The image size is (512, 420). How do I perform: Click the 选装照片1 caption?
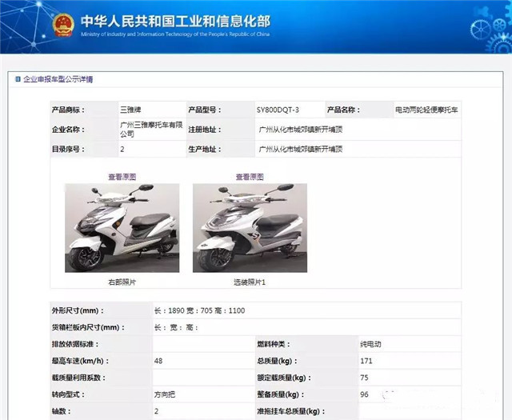[x=250, y=282]
